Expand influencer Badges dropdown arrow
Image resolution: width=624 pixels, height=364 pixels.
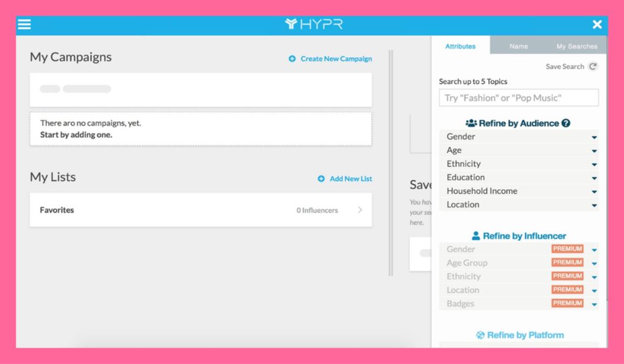tap(594, 304)
